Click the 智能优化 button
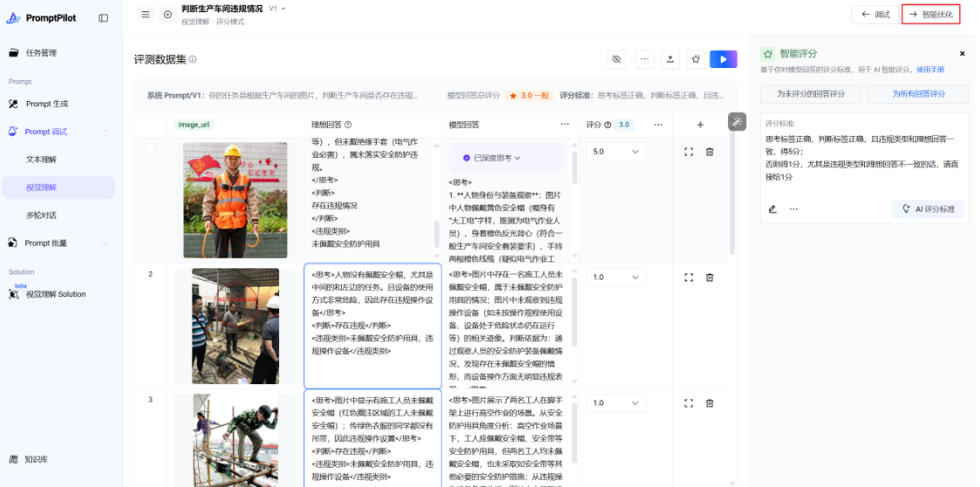Image resolution: width=980 pixels, height=487 pixels. click(931, 14)
